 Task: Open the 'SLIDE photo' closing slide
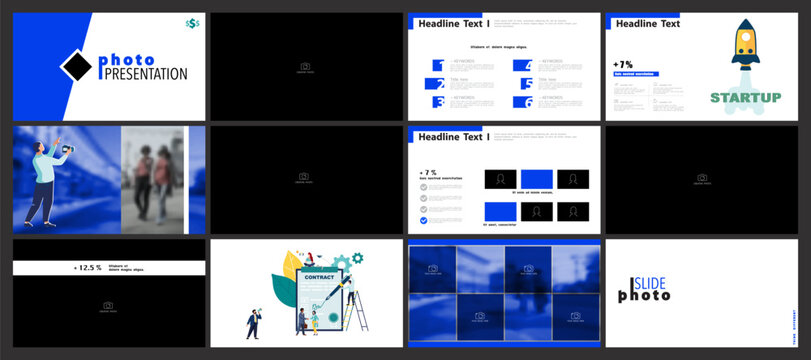pos(702,293)
